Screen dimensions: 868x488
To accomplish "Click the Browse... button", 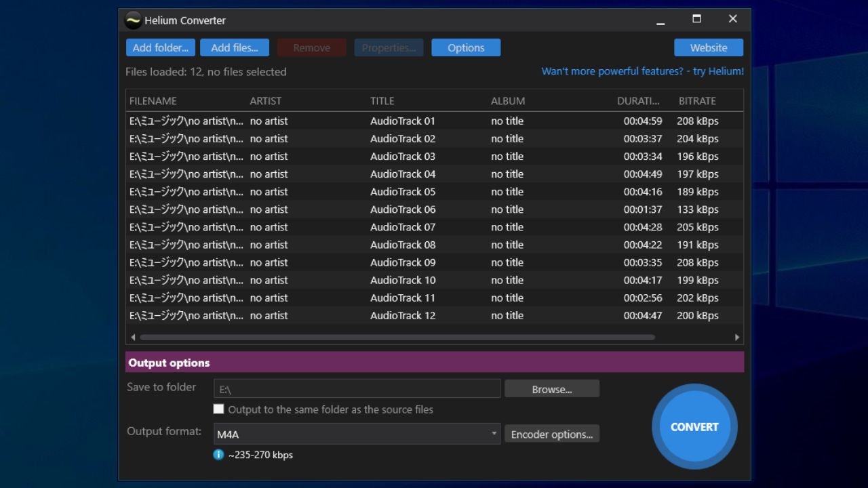I will click(x=552, y=389).
